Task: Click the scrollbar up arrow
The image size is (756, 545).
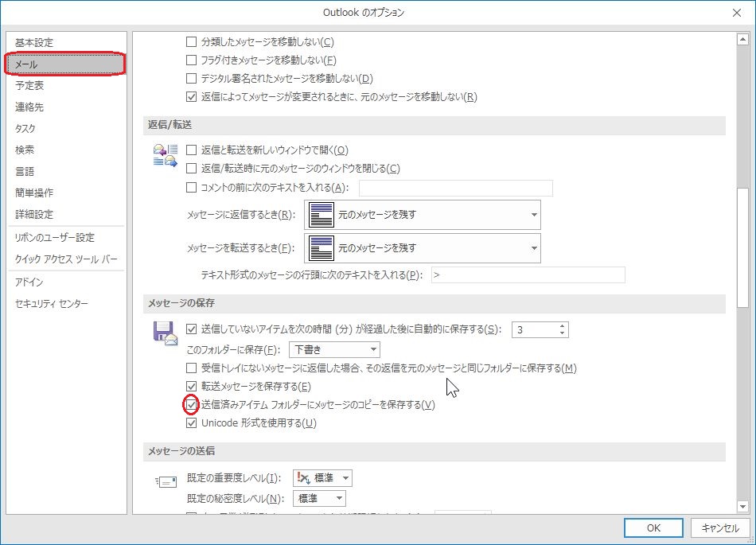Action: pos(742,40)
